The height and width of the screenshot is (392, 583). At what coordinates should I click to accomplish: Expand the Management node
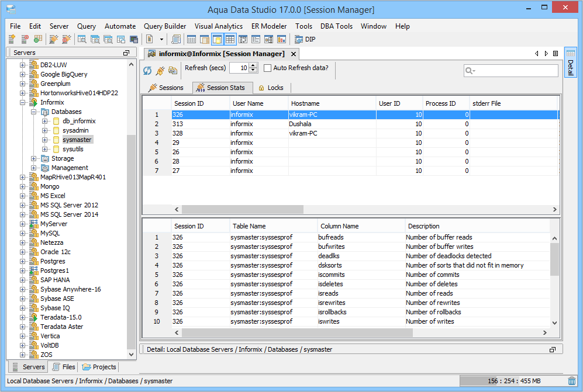(33, 168)
